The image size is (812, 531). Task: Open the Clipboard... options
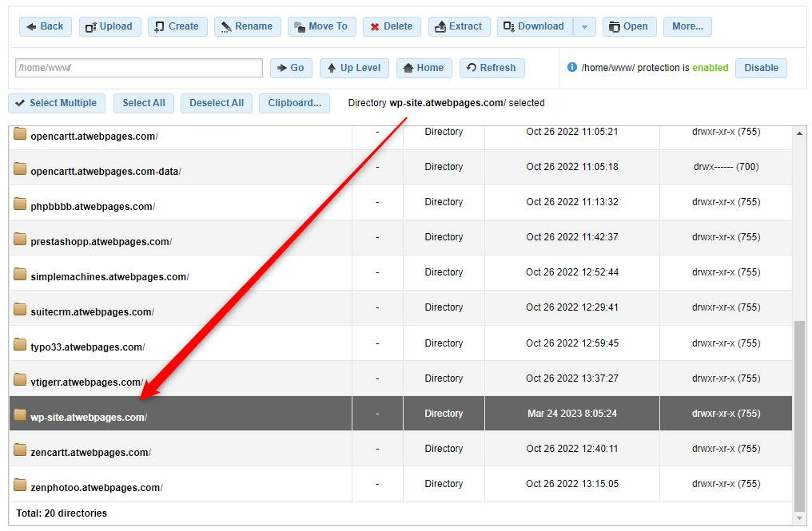tap(293, 103)
